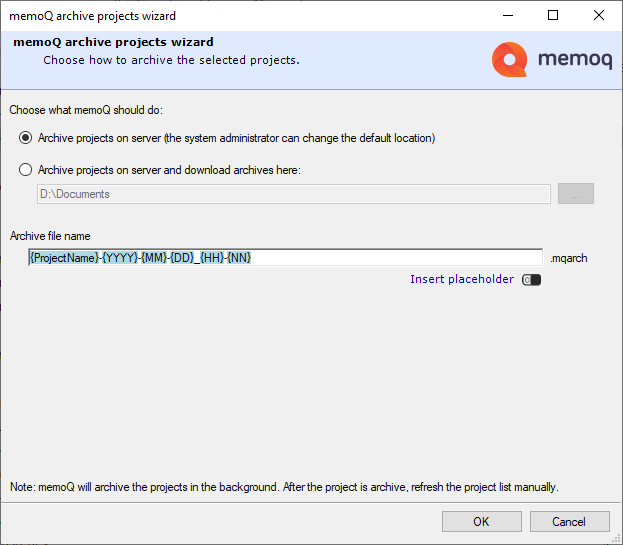Click the 'Choose how to archive' subtitle
This screenshot has width=623, height=545.
click(x=171, y=60)
